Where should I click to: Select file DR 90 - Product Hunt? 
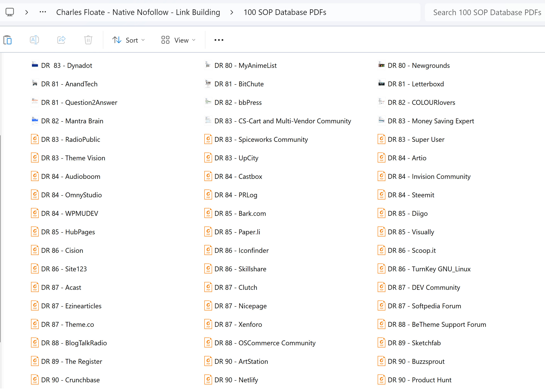(x=414, y=380)
